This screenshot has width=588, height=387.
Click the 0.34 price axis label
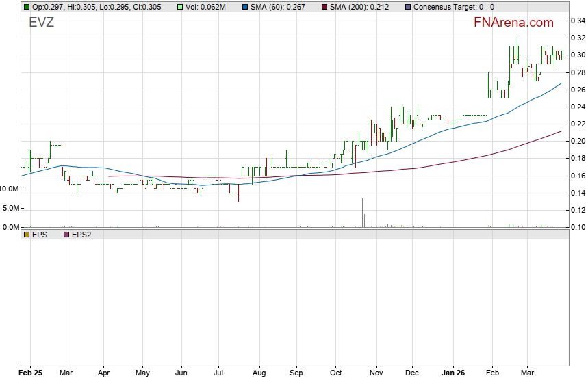578,21
